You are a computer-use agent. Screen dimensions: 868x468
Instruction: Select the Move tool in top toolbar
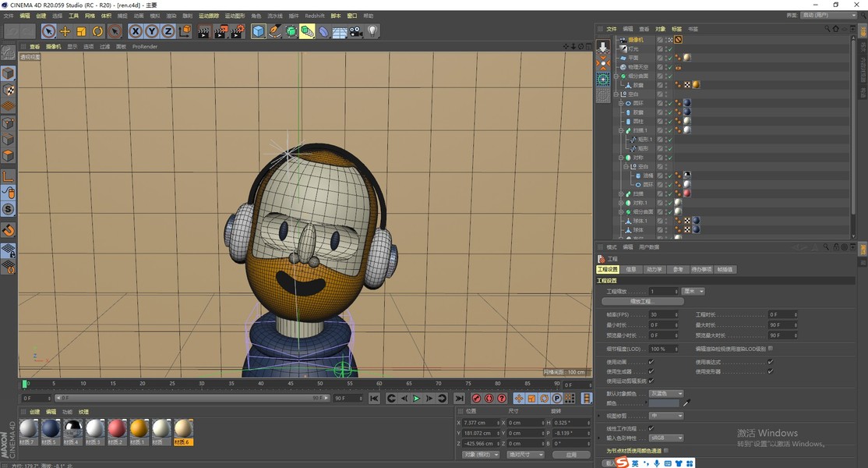click(x=65, y=31)
